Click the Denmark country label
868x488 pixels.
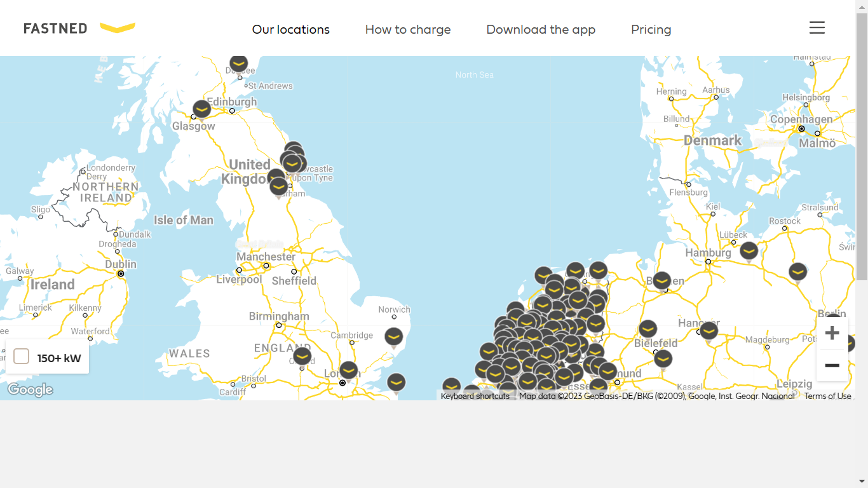click(713, 140)
